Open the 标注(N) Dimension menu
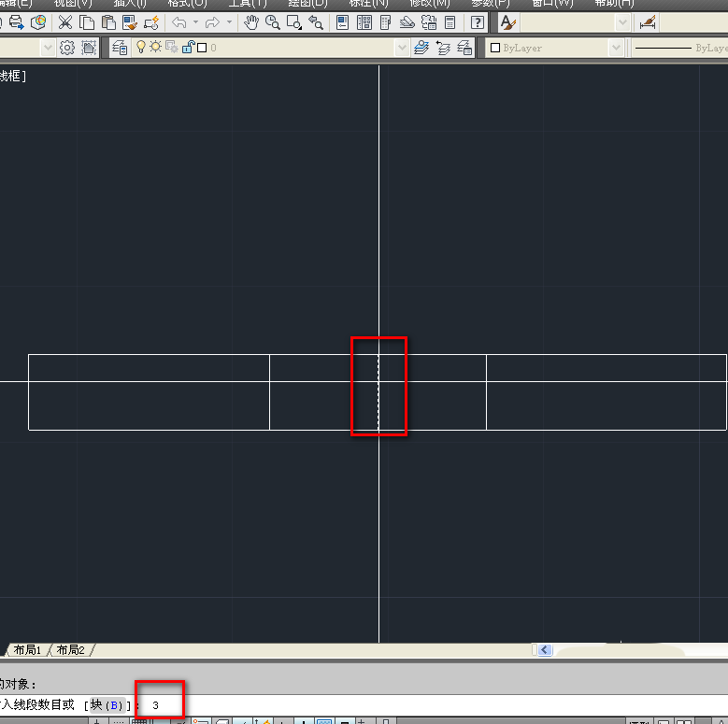The height and width of the screenshot is (724, 728). [368, 3]
